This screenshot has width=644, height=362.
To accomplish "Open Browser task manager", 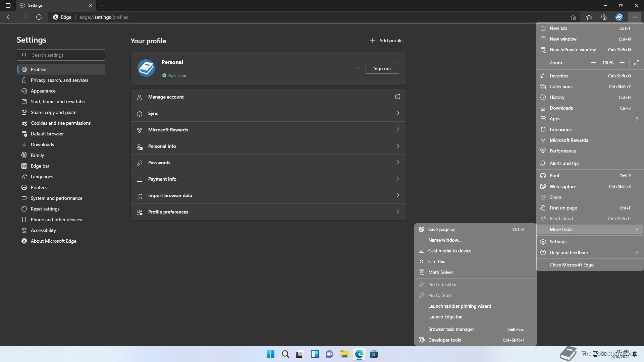I will click(x=476, y=329).
